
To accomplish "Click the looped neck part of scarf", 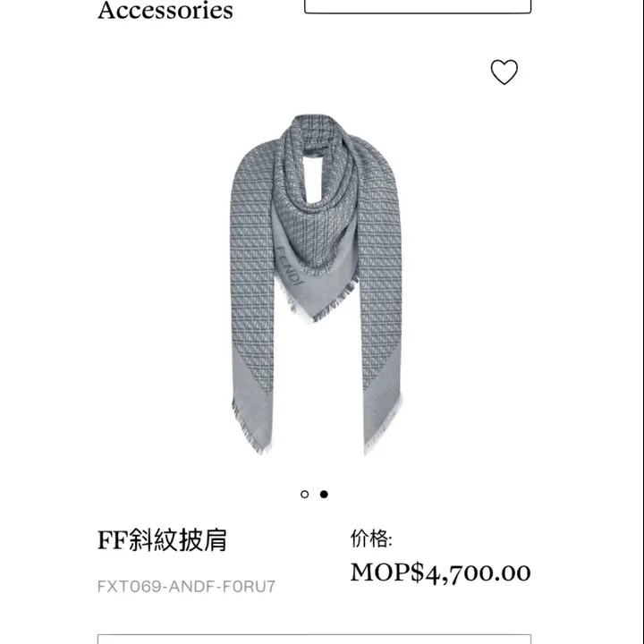I will (x=317, y=165).
